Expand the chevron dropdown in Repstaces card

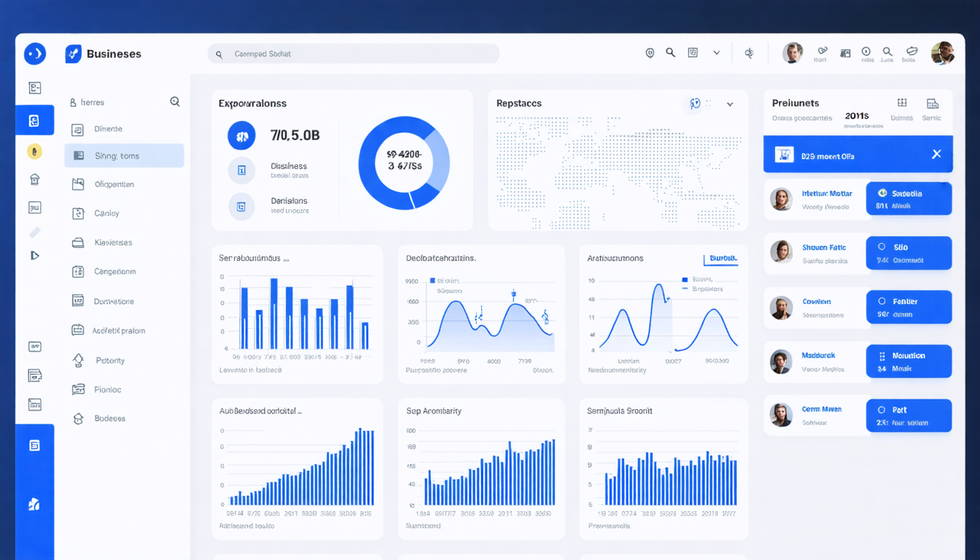pyautogui.click(x=730, y=104)
